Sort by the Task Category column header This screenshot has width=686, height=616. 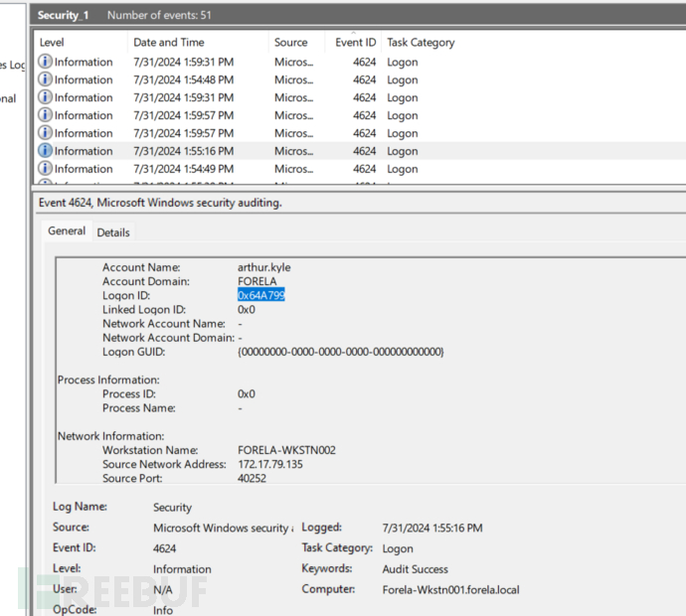coord(421,43)
